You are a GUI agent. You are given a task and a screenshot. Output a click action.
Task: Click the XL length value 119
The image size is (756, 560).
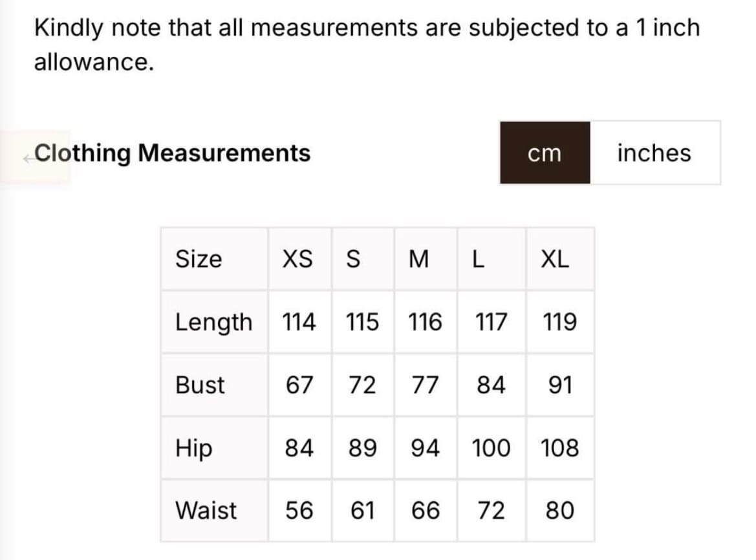coord(559,322)
